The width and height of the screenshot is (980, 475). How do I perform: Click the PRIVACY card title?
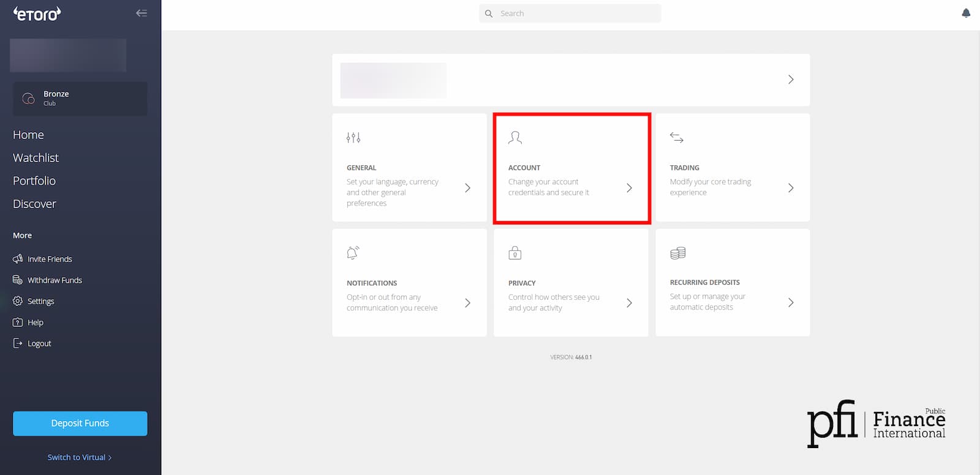tap(522, 283)
